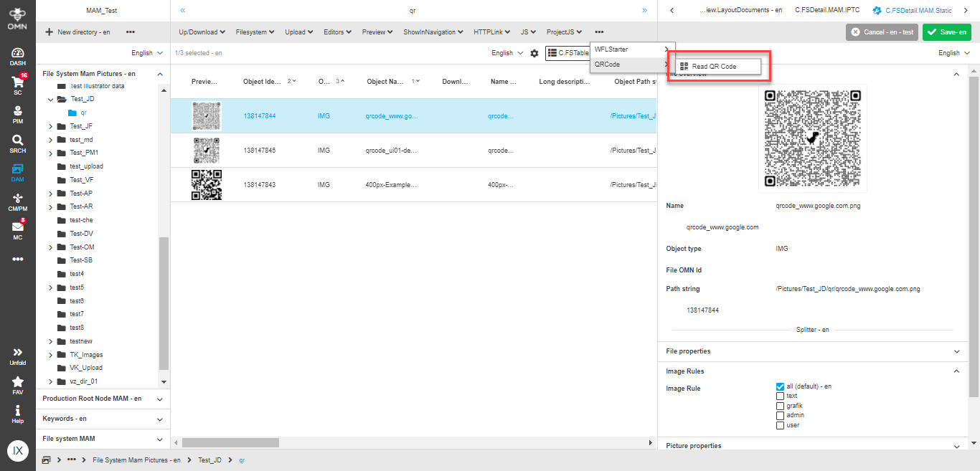Enable the 'text' Image Rule checkbox
Image resolution: width=980 pixels, height=471 pixels.
click(780, 396)
